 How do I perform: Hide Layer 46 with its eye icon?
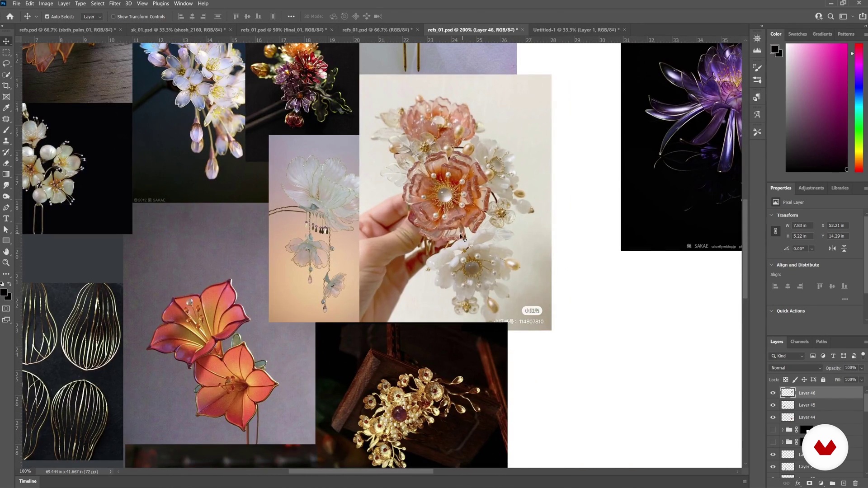(x=773, y=393)
